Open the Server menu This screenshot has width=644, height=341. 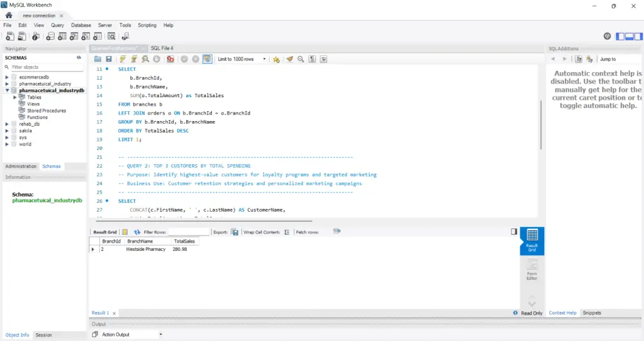105,25
